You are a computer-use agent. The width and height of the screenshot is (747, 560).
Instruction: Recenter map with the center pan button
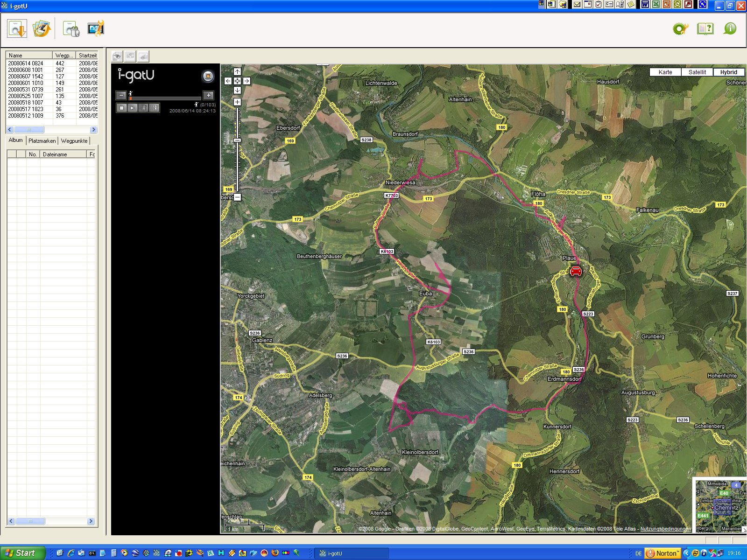[237, 81]
